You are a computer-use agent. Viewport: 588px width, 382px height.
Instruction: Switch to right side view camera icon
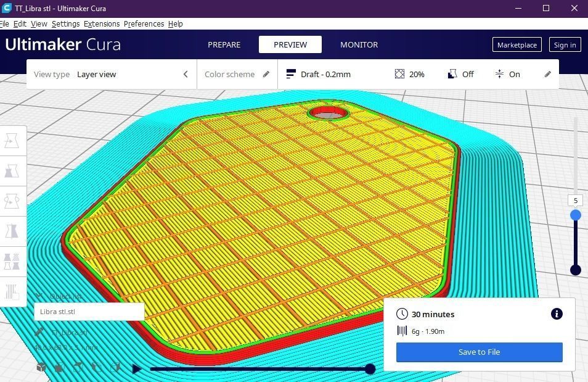(116, 367)
